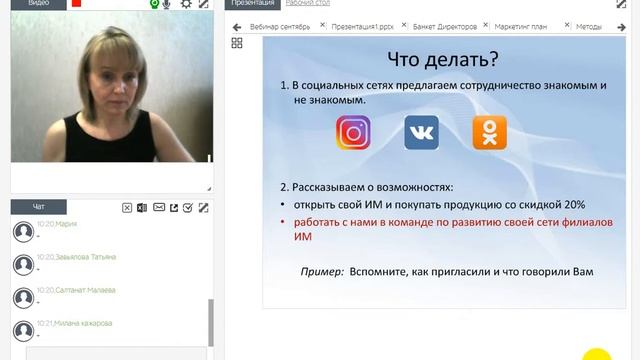The width and height of the screenshot is (640, 360).
Task: Select the Чат panel tab
Action: coord(38,207)
